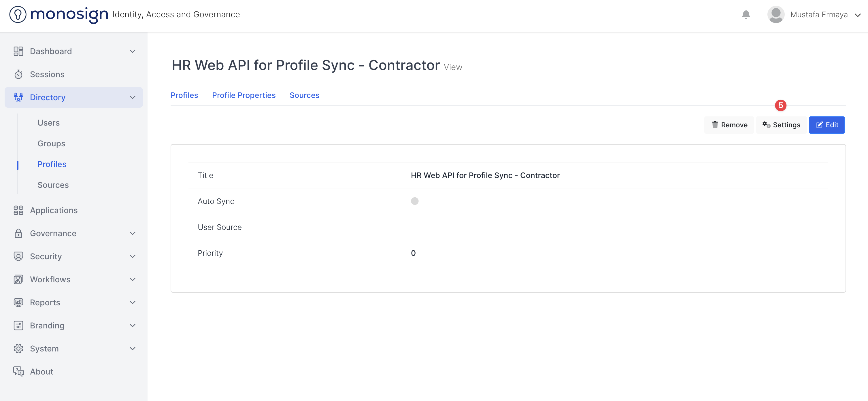Screen dimensions: 868x401
Task: Select Groups in the Directory submenu
Action: (51, 143)
